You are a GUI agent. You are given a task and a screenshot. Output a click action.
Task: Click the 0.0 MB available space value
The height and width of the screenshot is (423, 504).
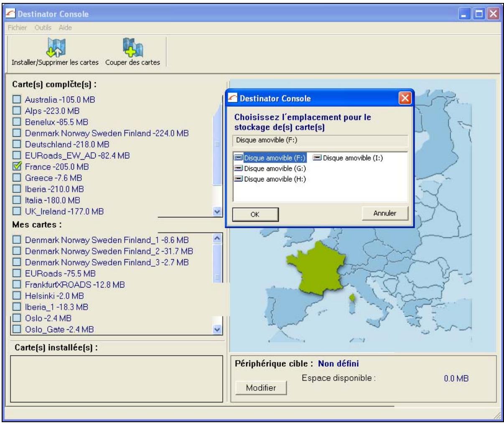(x=456, y=378)
